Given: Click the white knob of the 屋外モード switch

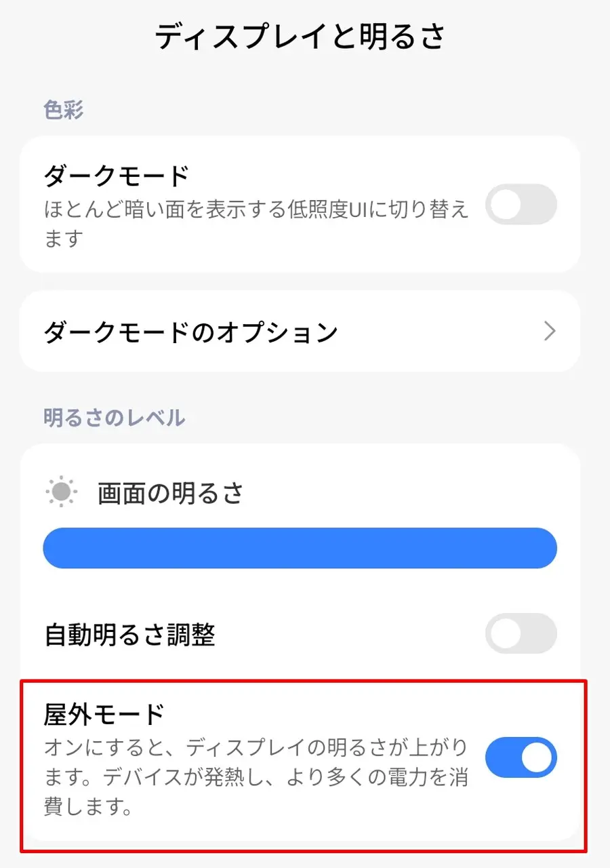Looking at the screenshot, I should [537, 757].
